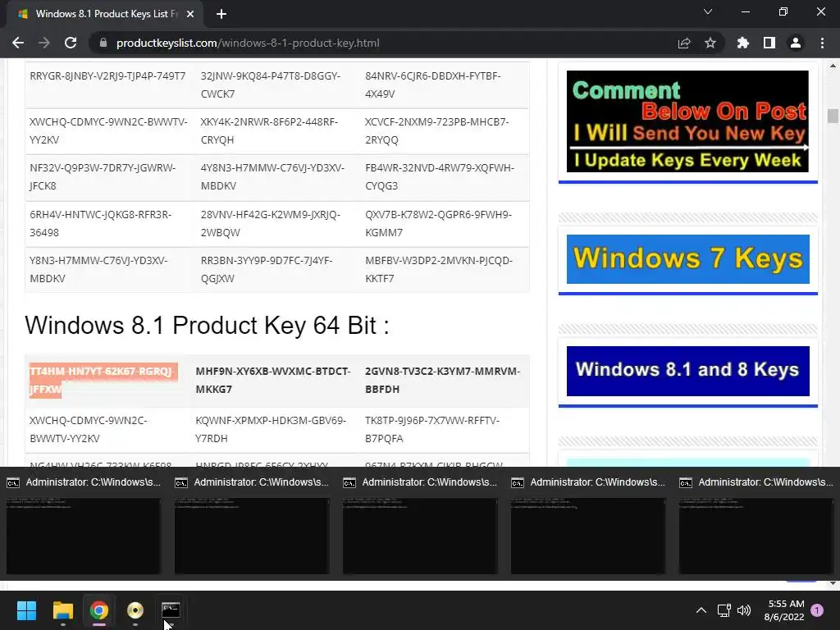840x630 pixels.
Task: Click key 84NRV-6CJR6-DBDXH-FYTBF-4X49V
Action: click(433, 84)
